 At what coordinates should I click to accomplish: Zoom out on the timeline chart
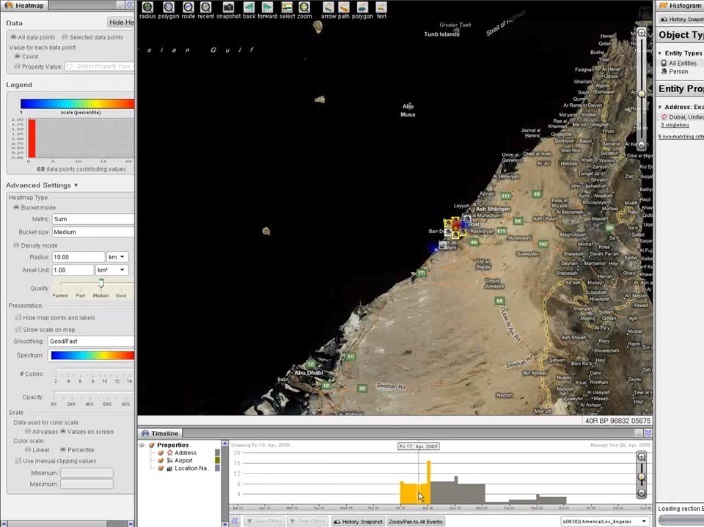point(642,493)
